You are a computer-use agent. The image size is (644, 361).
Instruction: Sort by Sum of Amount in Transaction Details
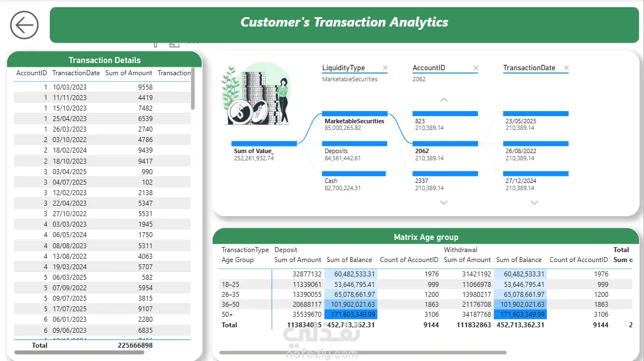pyautogui.click(x=129, y=73)
